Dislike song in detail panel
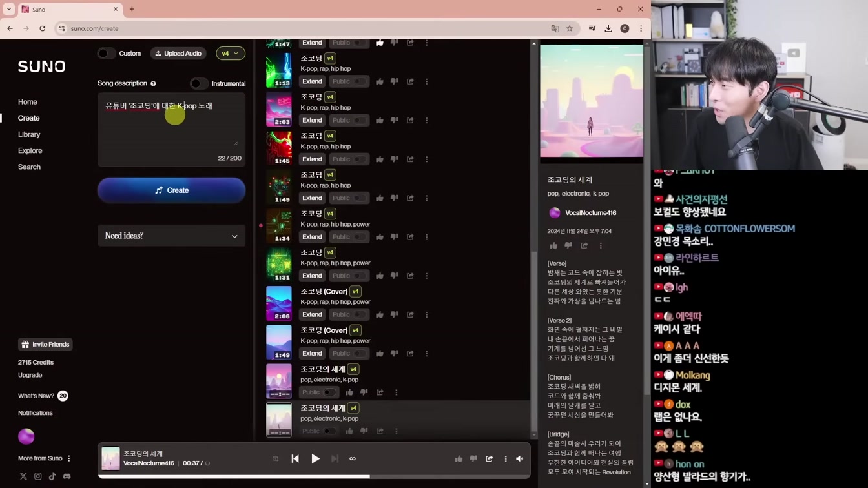Viewport: 868px width, 488px height. pyautogui.click(x=568, y=245)
